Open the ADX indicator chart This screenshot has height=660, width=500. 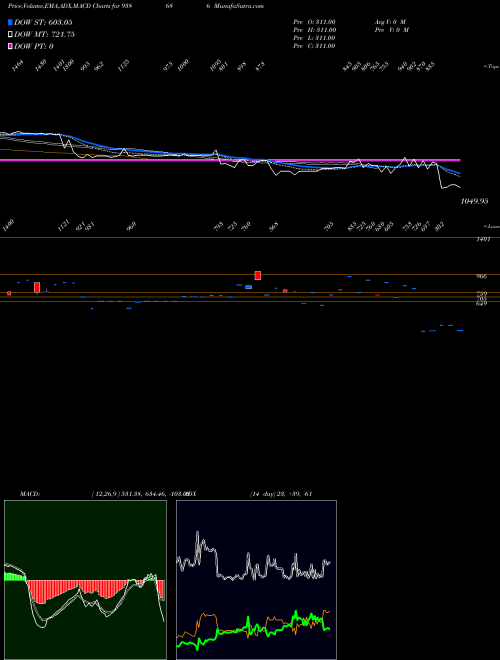(256, 580)
